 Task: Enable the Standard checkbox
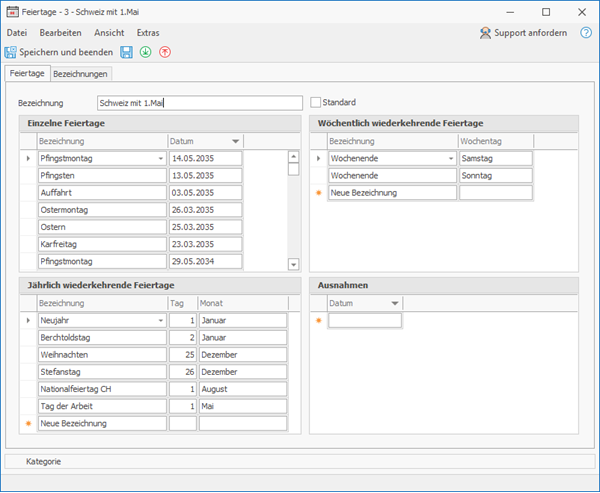tap(315, 102)
